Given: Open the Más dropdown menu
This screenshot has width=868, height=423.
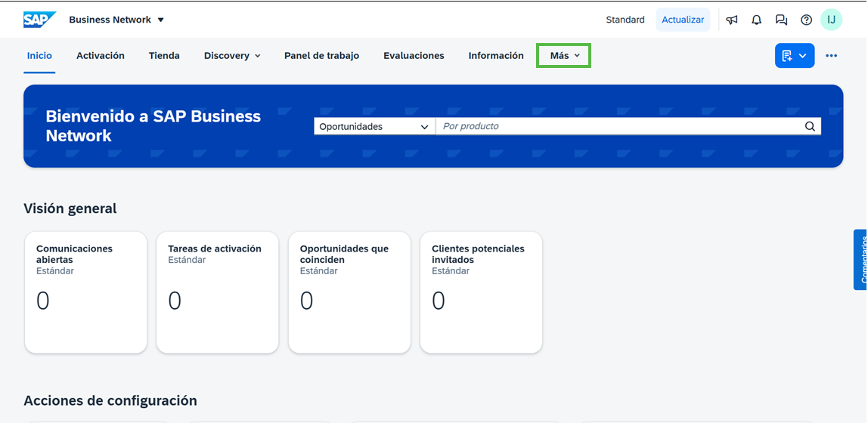Looking at the screenshot, I should pos(564,56).
